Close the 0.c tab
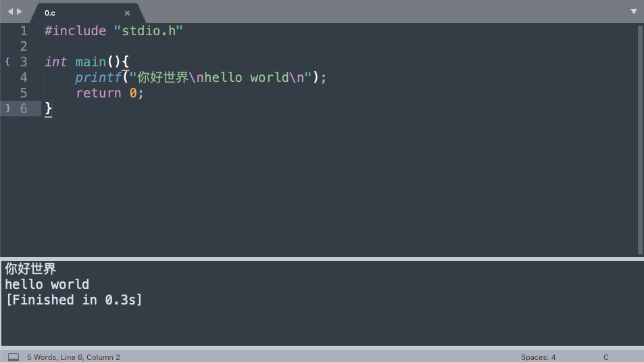 (127, 13)
